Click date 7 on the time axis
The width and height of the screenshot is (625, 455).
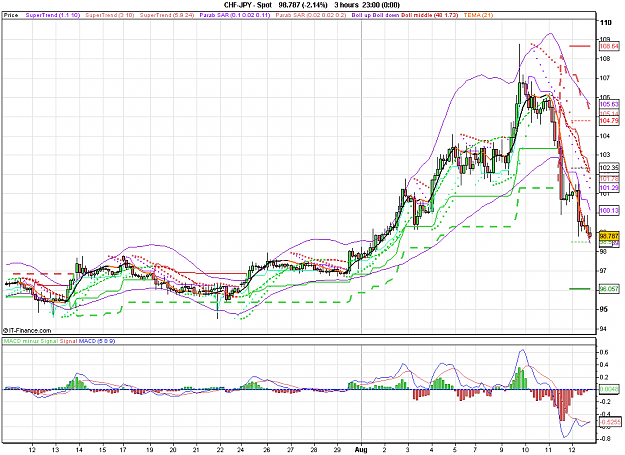(475, 450)
